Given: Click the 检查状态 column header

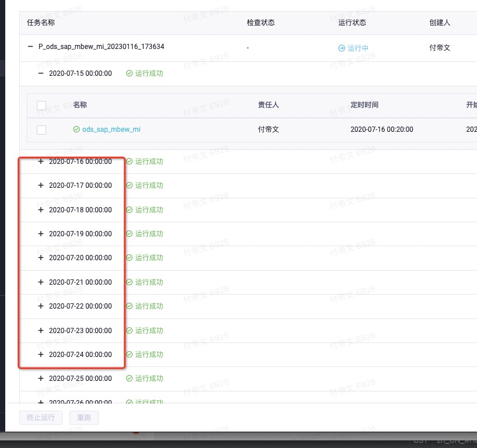Looking at the screenshot, I should tap(261, 23).
